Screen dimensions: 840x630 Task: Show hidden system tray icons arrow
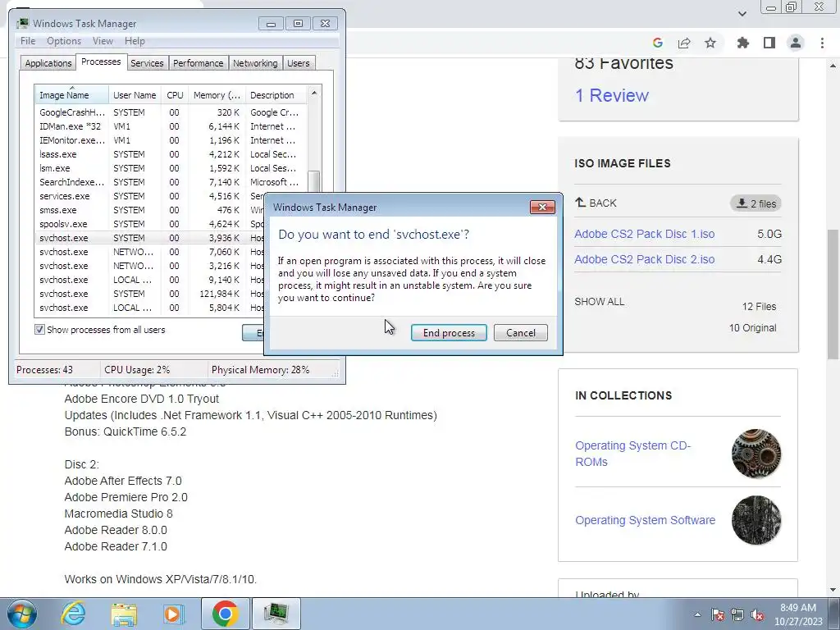pos(697,614)
